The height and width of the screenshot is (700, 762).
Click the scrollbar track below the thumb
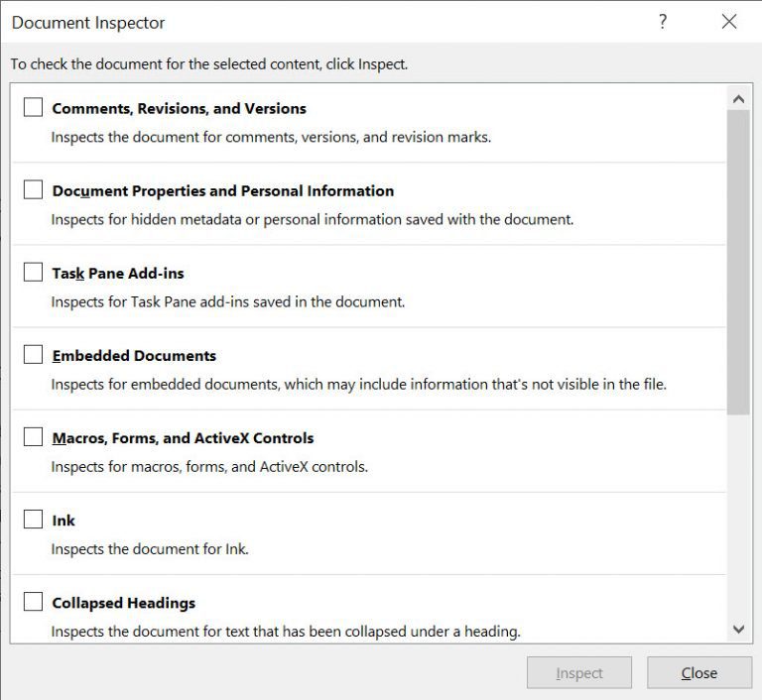(738, 517)
